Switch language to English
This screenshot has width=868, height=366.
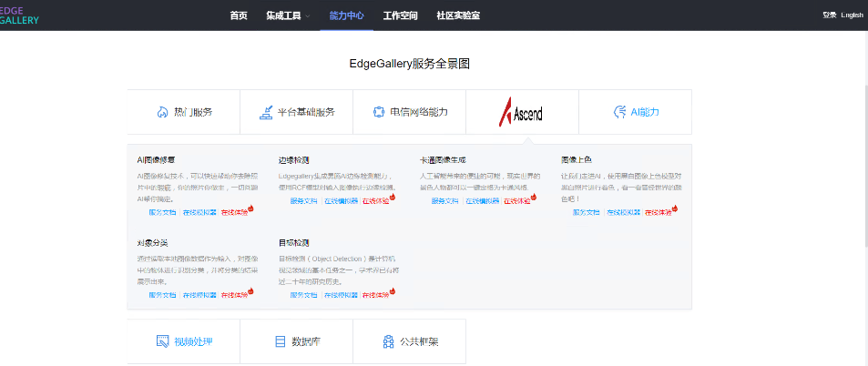point(852,15)
